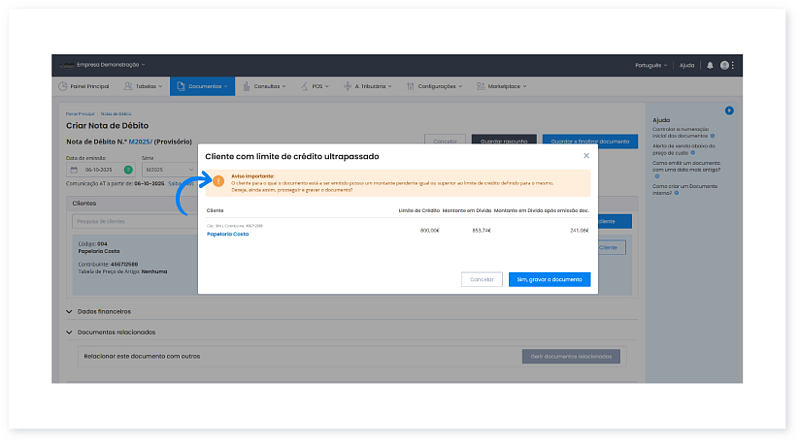Open the Português language dropdown

pos(651,65)
